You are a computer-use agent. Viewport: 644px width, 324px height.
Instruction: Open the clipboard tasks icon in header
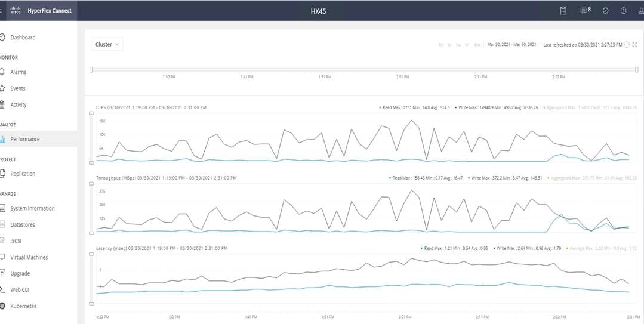click(x=563, y=11)
